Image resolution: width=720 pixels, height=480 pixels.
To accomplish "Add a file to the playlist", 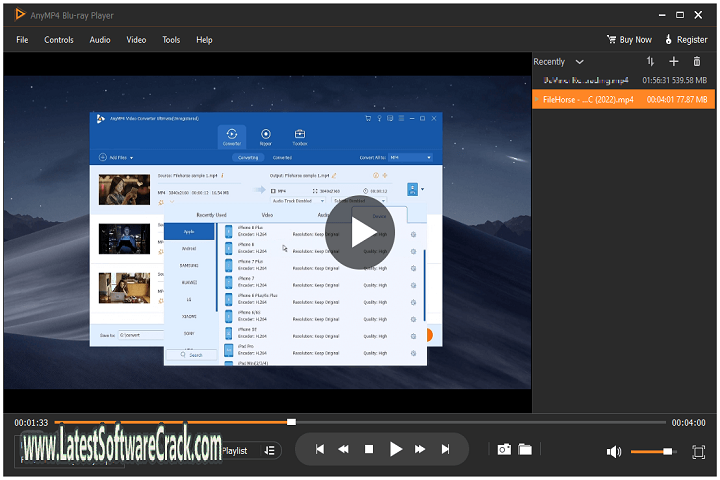I will (x=674, y=62).
